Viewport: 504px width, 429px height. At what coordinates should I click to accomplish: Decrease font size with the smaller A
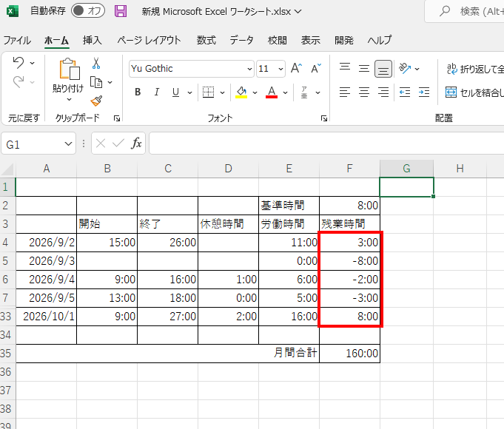[316, 68]
